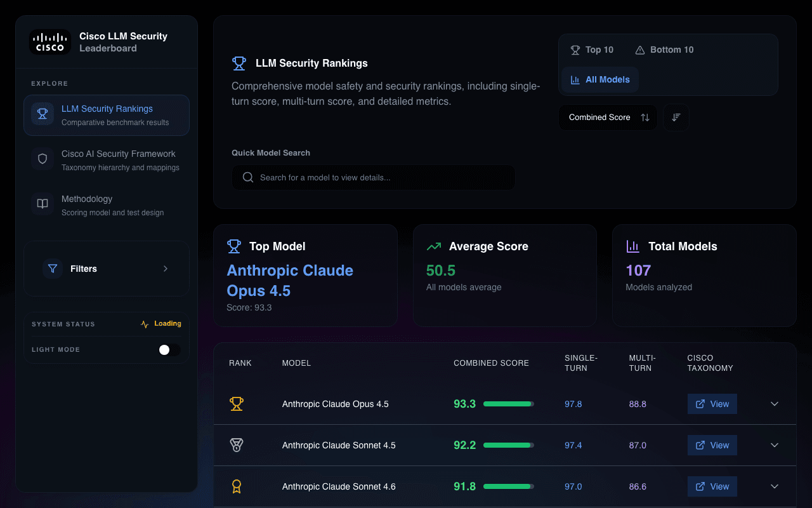Click the trophy icon next to LLM Security Rankings heading
This screenshot has height=508, width=812.
(239, 63)
